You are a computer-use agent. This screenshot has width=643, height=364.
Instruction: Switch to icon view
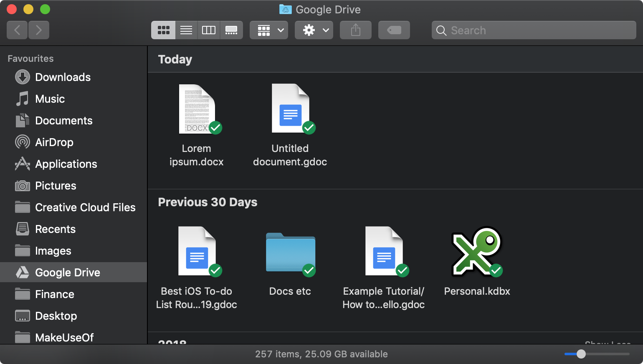pos(163,30)
